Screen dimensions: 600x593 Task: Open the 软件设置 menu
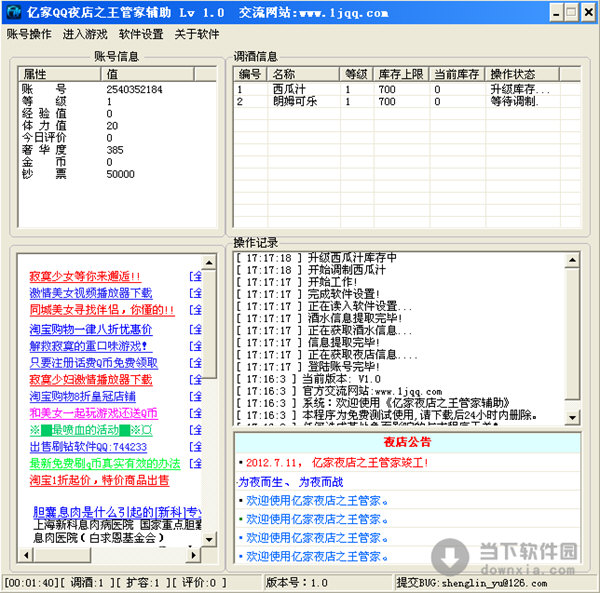click(x=141, y=34)
